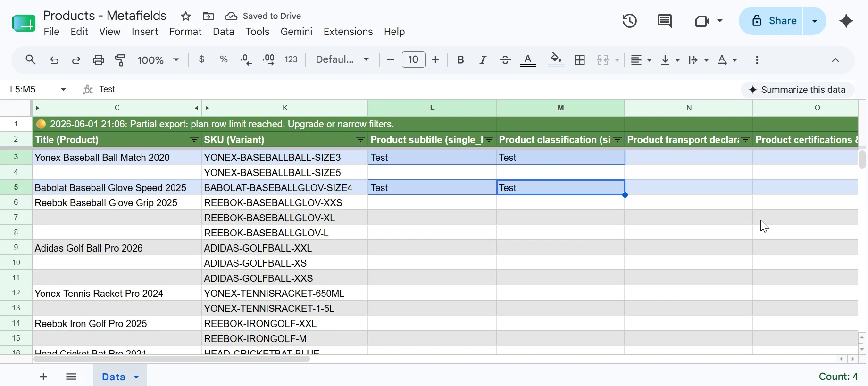Expand merge cells dropdown arrow
Image resolution: width=868 pixels, height=386 pixels.
617,60
